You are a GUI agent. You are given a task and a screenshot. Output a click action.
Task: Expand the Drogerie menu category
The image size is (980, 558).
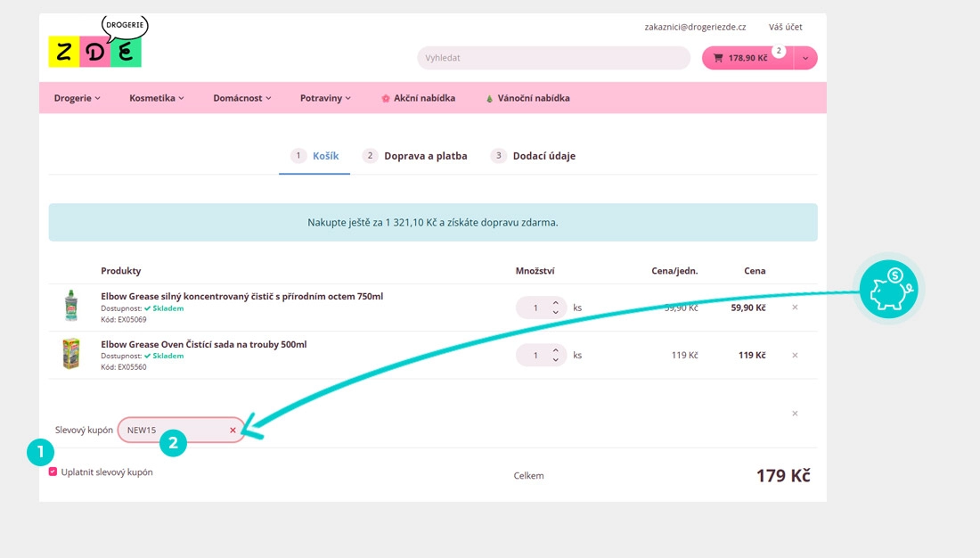(77, 98)
